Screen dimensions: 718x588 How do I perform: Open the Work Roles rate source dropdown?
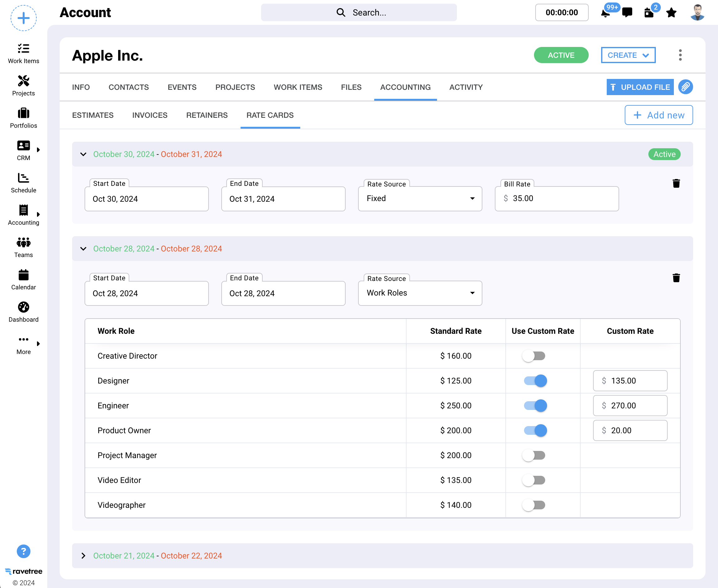click(x=420, y=293)
